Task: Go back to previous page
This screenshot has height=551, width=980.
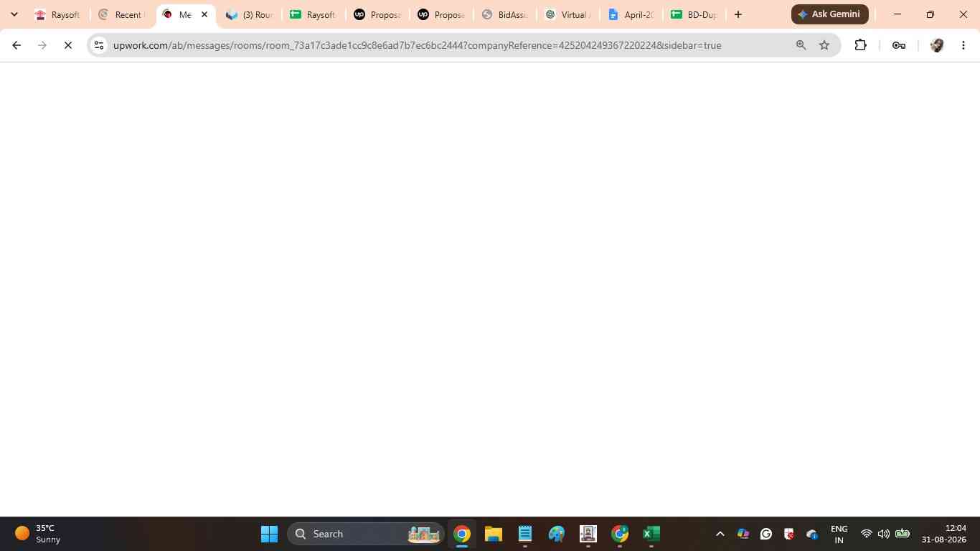Action: click(x=17, y=45)
